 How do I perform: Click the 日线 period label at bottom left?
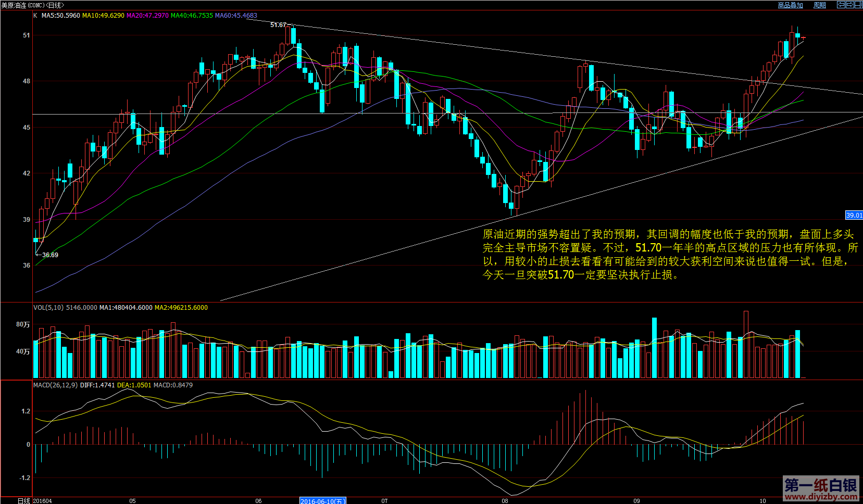click(23, 501)
